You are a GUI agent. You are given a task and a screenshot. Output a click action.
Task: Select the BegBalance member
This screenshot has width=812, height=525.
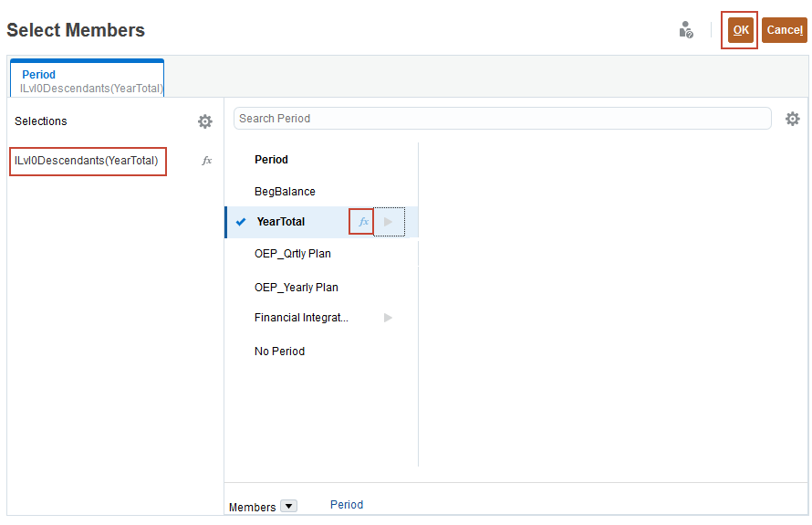pos(285,192)
